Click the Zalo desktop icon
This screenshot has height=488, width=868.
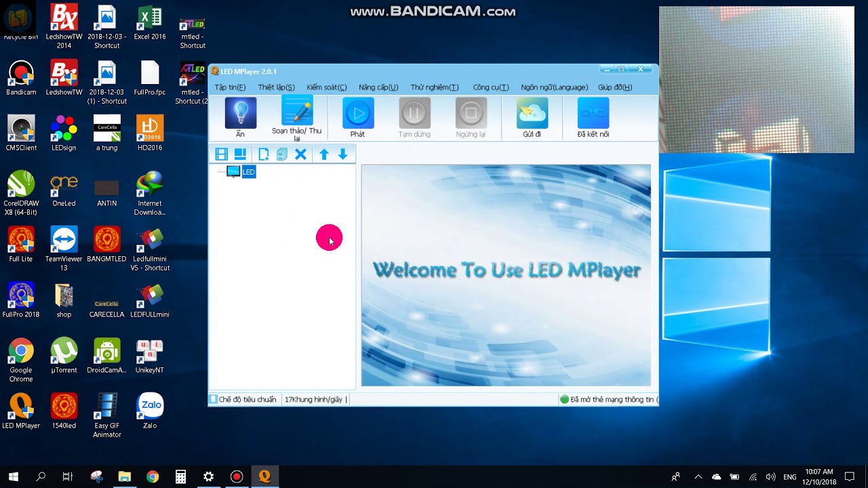(150, 411)
